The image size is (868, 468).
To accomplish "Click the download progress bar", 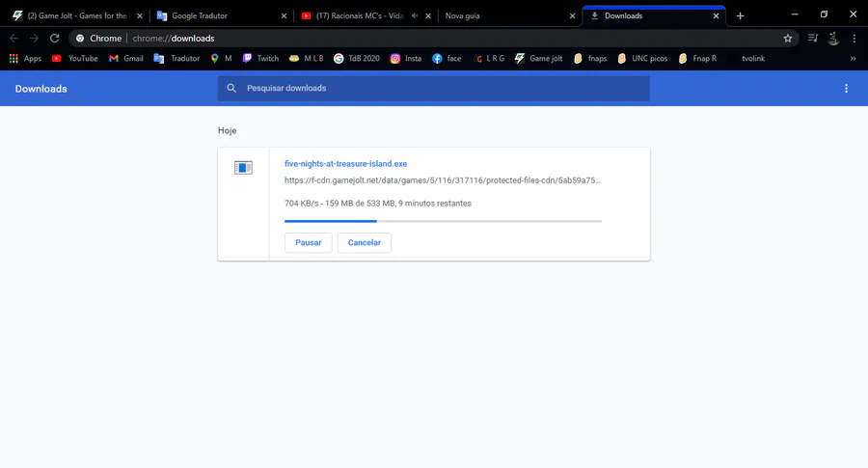I will (443, 221).
